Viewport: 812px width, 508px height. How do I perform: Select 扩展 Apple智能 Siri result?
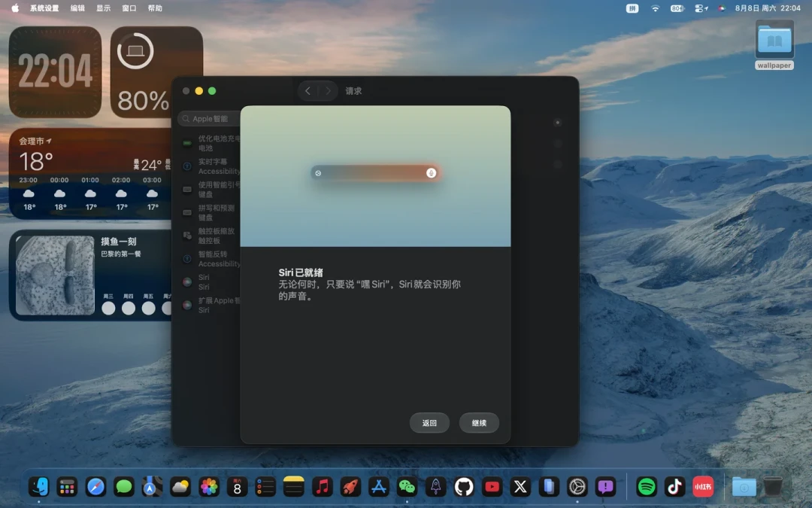(x=210, y=306)
